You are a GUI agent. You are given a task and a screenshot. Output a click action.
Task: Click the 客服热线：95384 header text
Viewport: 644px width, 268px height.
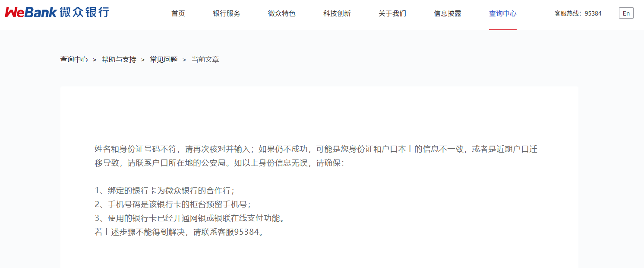click(x=578, y=13)
